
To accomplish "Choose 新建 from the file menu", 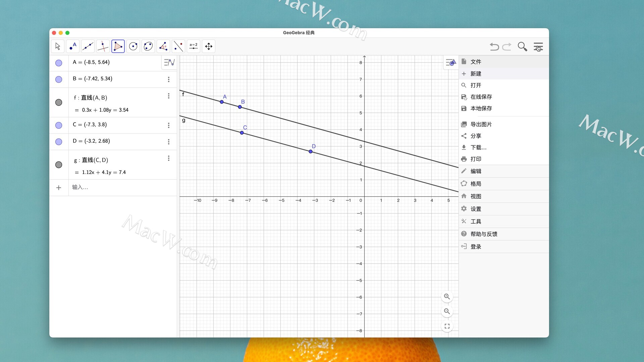I will (504, 74).
